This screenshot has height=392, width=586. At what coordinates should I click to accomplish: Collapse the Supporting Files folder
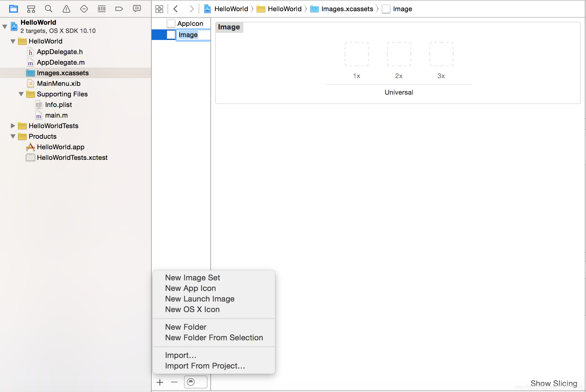coord(21,94)
